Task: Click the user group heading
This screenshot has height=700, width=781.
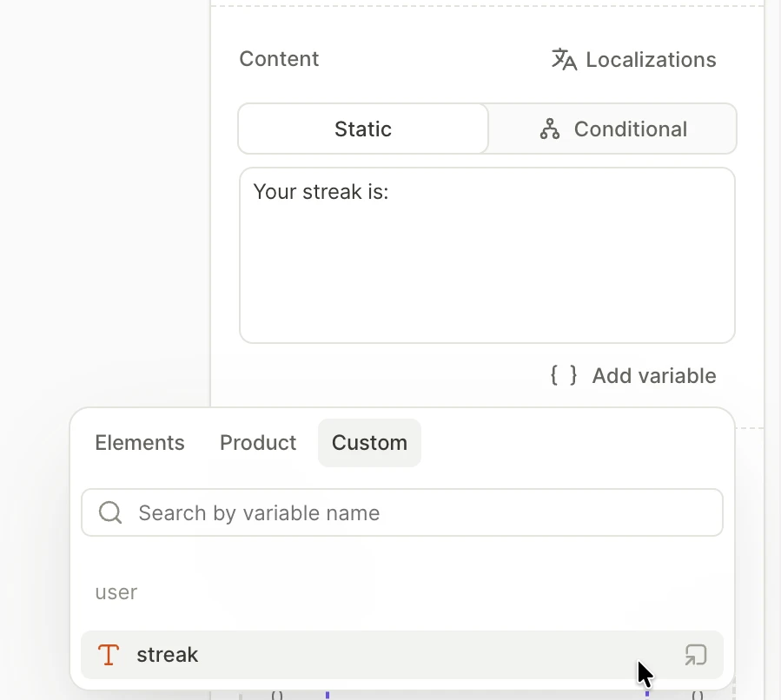Action: pyautogui.click(x=116, y=592)
